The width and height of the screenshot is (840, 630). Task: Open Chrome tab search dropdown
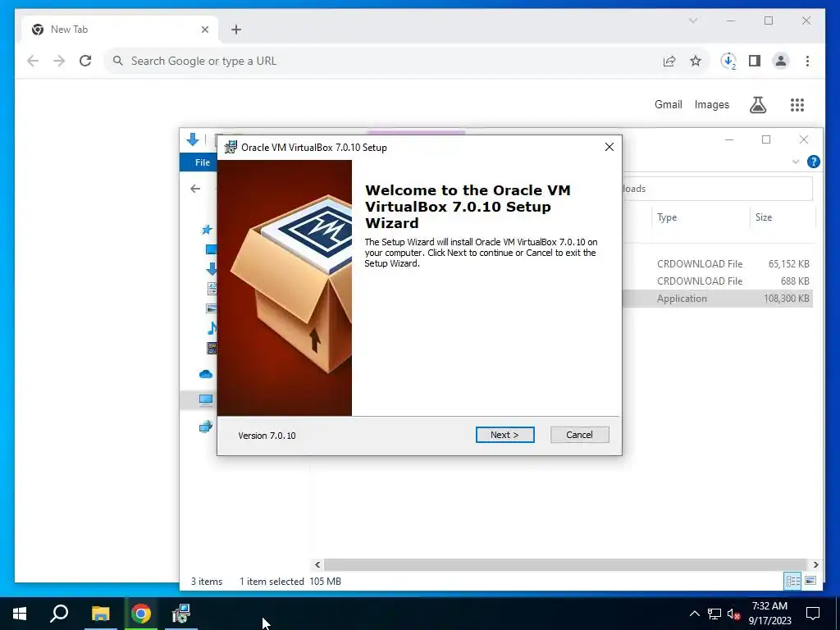point(692,21)
